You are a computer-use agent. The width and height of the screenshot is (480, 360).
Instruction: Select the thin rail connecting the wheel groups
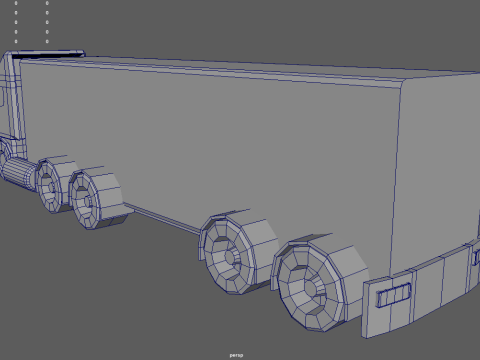pos(163,218)
